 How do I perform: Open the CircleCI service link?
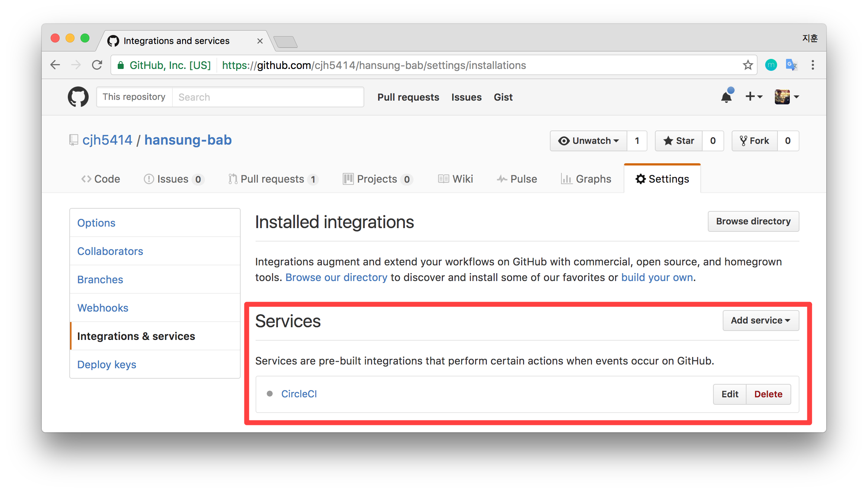click(x=299, y=394)
